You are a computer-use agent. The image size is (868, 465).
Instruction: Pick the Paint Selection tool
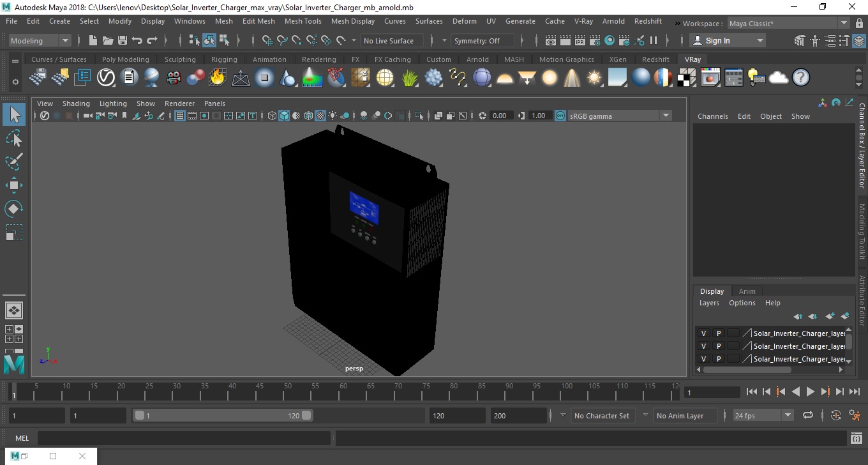click(x=14, y=162)
